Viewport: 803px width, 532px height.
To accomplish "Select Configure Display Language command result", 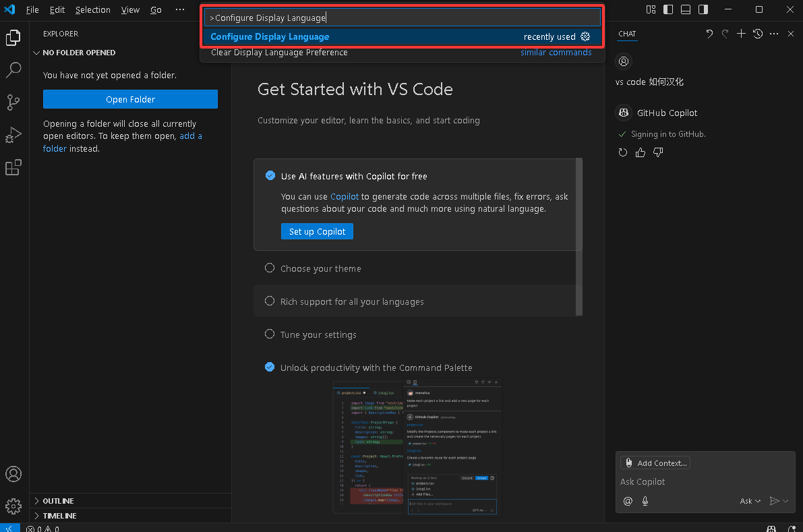I will pyautogui.click(x=402, y=37).
